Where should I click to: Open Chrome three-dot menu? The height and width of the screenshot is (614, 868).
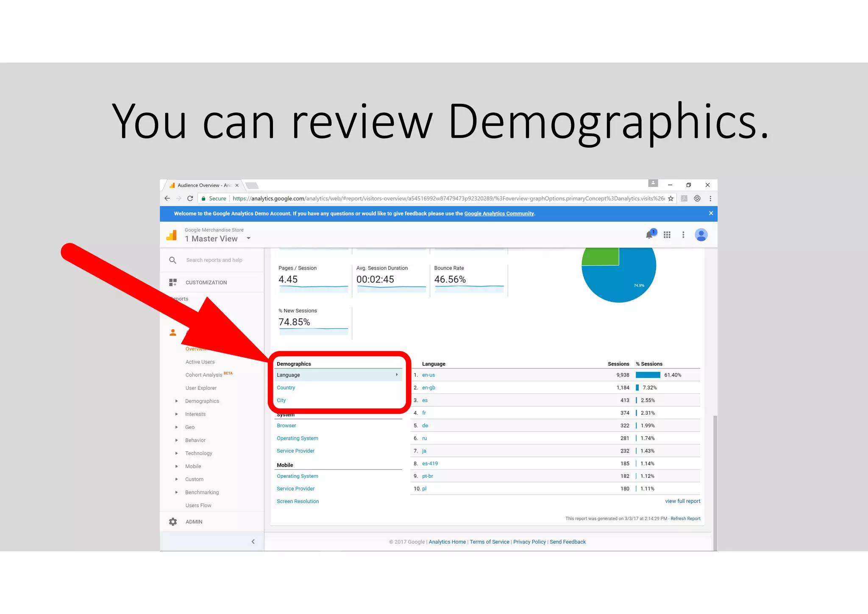point(710,198)
